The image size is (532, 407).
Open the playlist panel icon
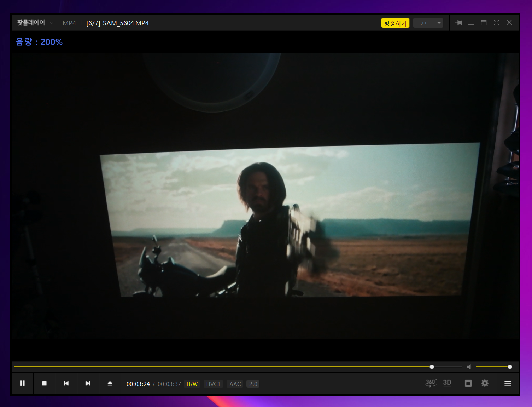tap(468, 383)
